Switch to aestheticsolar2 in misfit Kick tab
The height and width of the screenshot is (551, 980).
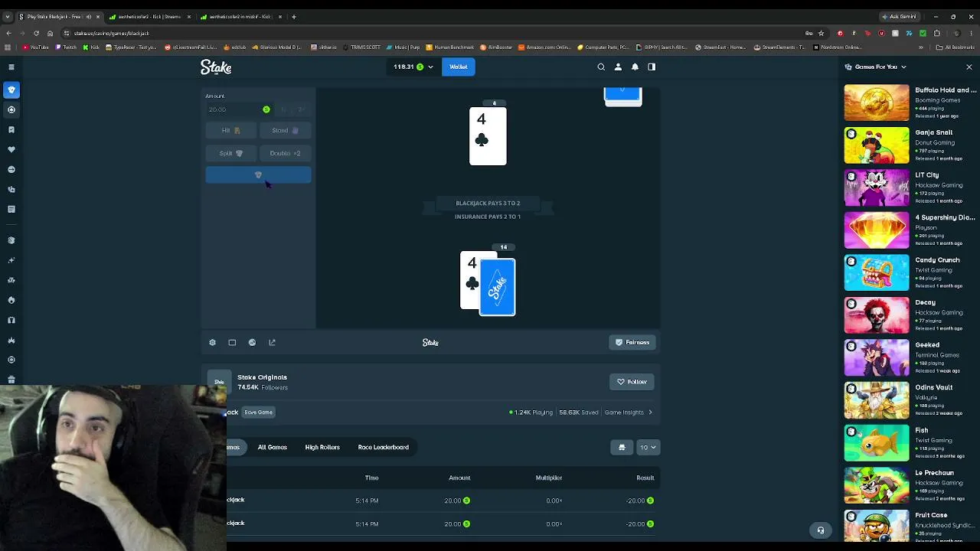[x=240, y=17]
